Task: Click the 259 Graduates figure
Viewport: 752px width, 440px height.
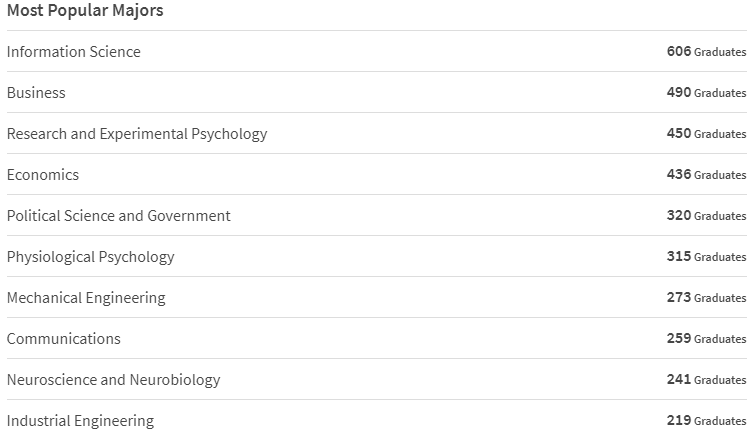Action: click(706, 338)
